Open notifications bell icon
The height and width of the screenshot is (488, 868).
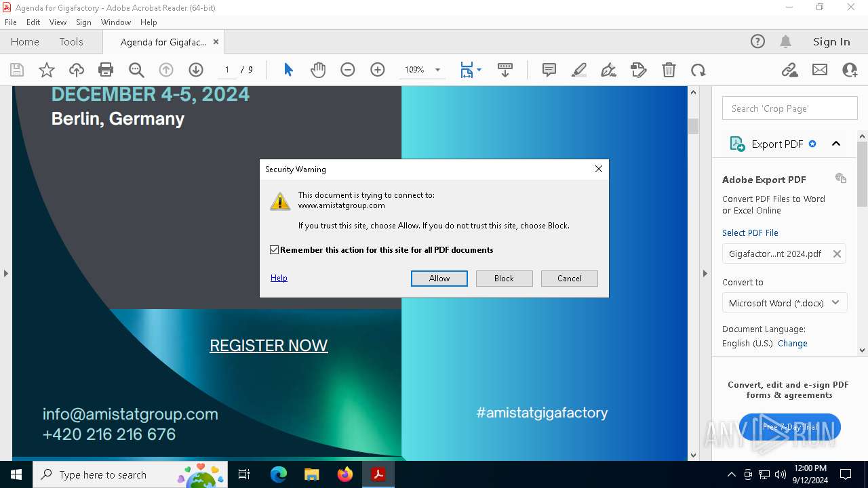786,41
